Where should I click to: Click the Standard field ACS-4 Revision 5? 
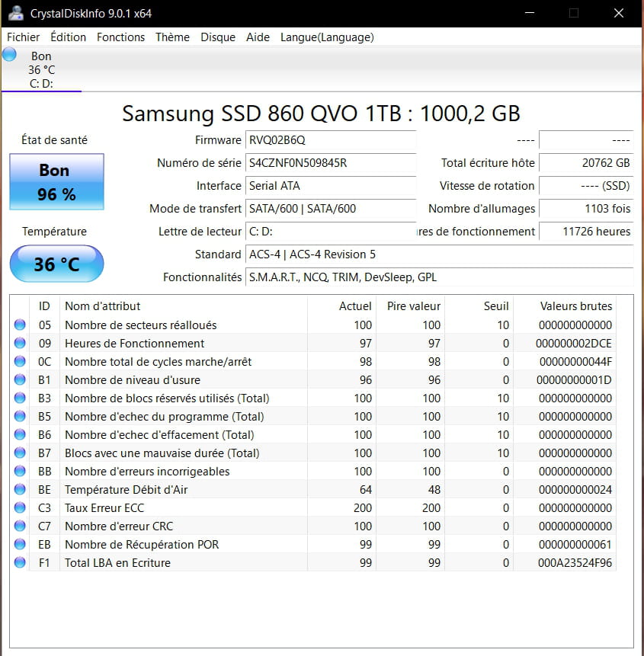(440, 254)
